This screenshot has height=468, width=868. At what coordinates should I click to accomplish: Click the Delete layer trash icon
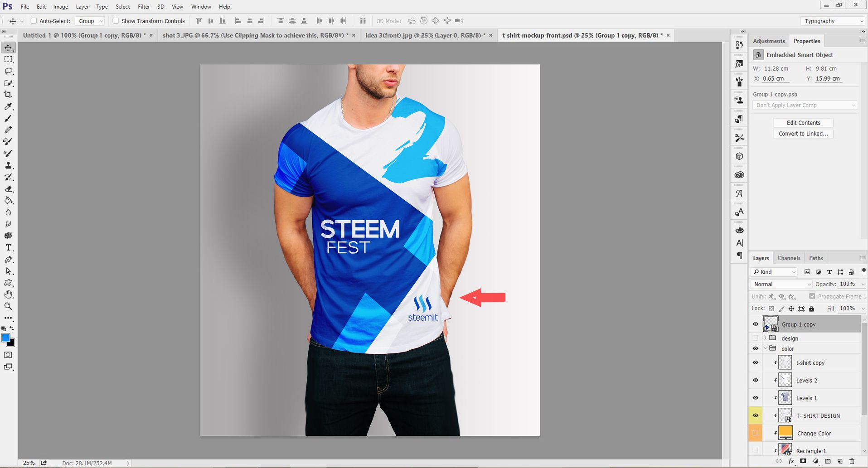(852, 461)
